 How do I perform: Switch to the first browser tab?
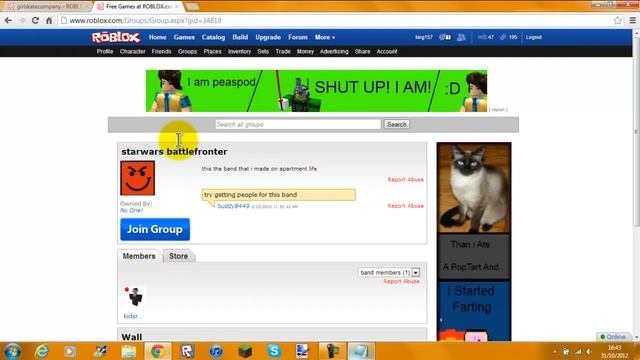pyautogui.click(x=47, y=7)
